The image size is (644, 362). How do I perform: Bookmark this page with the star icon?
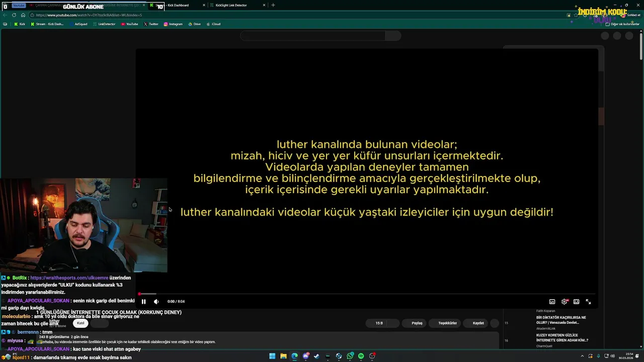576,15
